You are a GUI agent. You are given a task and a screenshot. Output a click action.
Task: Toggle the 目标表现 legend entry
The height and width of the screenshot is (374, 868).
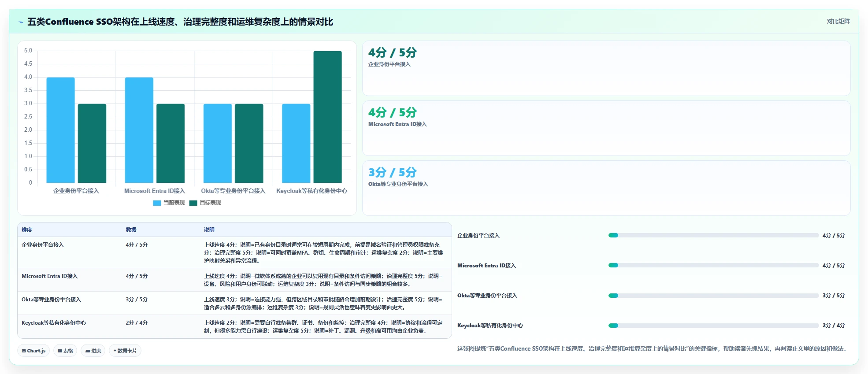click(x=205, y=203)
